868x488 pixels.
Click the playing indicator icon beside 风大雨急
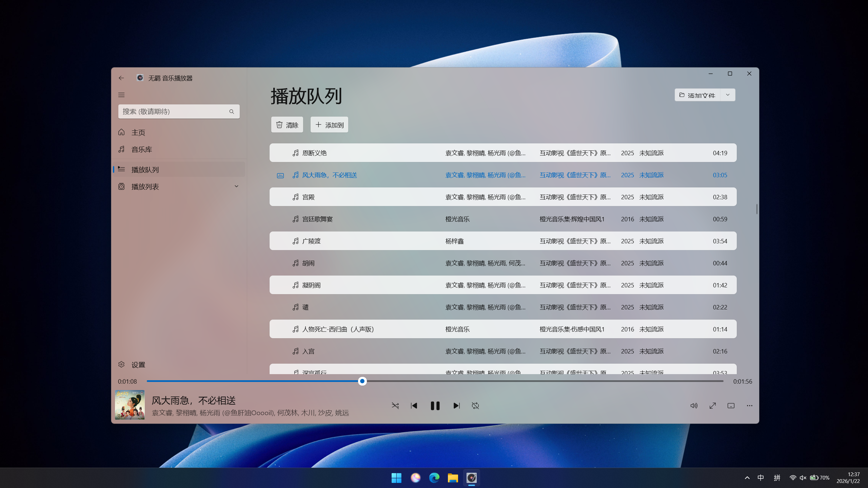tap(280, 176)
